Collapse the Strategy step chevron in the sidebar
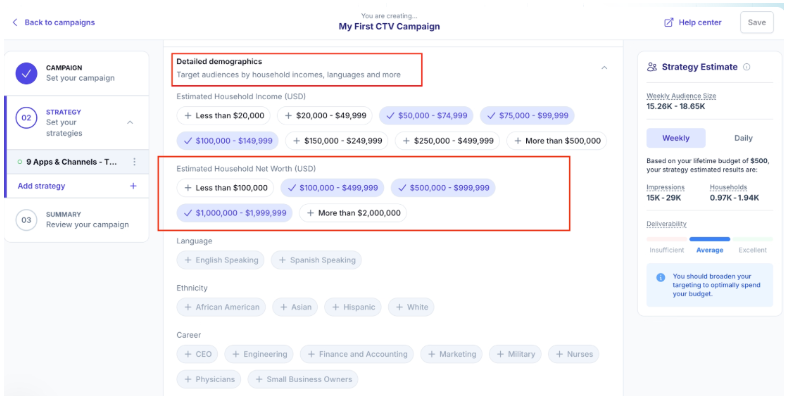 point(130,122)
